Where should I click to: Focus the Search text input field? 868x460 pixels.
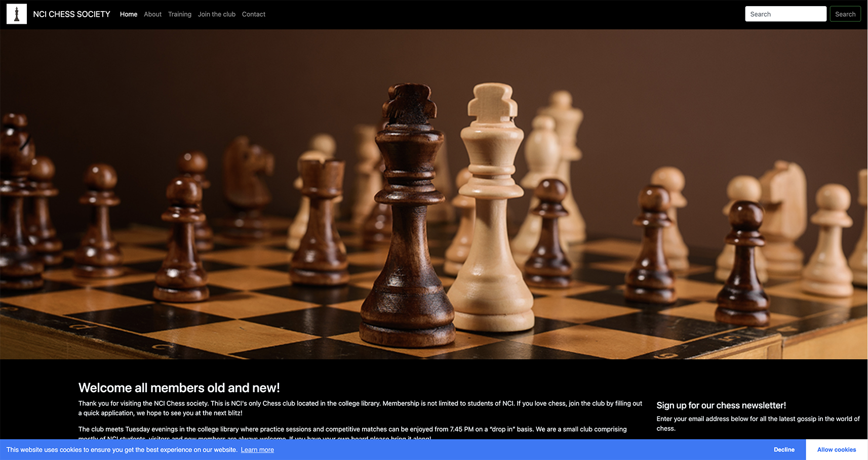(785, 14)
